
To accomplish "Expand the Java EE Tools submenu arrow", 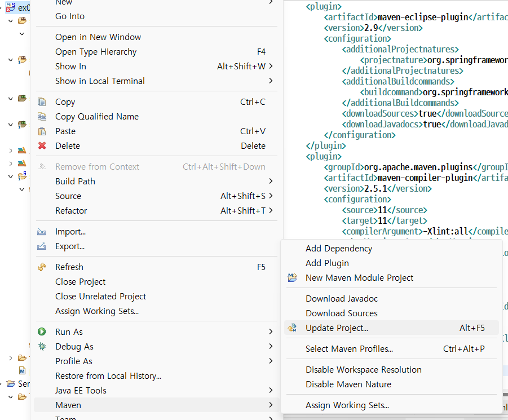I will click(271, 390).
